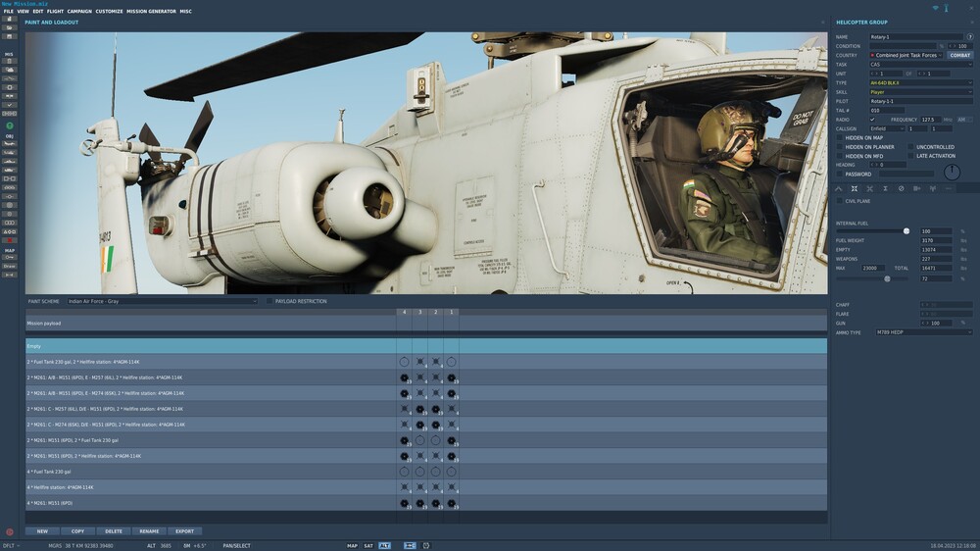Open the triggered actions tab icon

[870, 189]
